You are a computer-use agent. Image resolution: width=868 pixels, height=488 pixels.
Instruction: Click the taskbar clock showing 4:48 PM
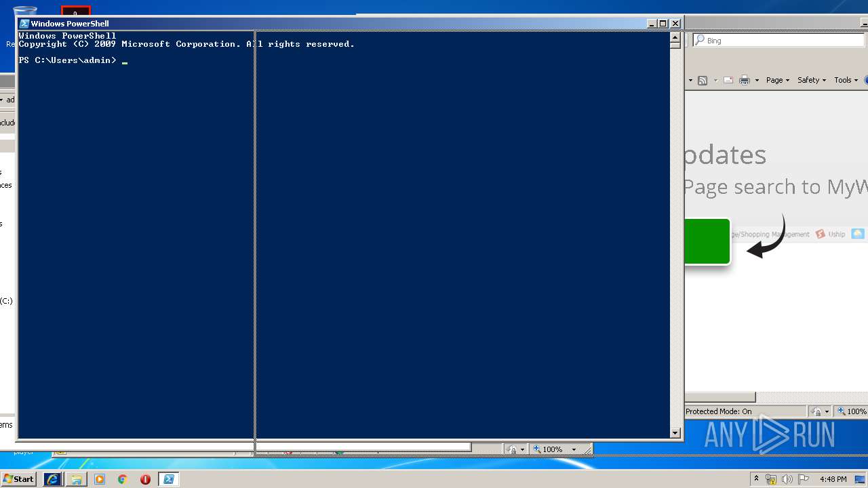tap(833, 479)
